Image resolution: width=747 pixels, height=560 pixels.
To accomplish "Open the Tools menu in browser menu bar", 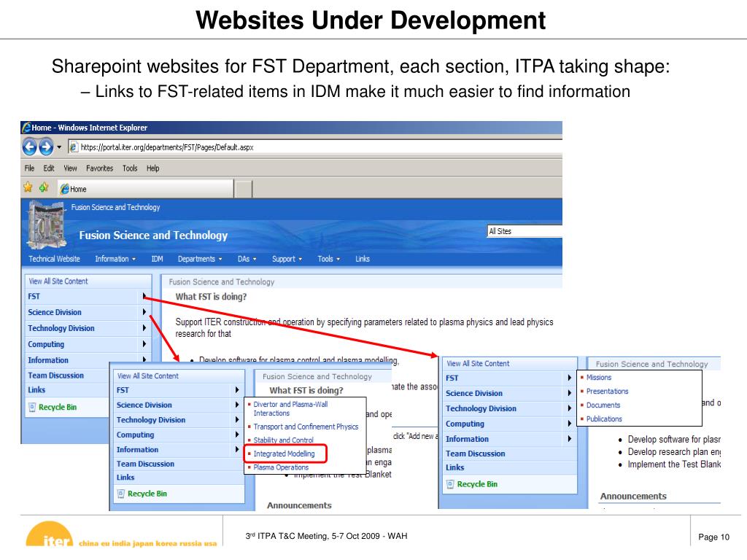I will (x=130, y=168).
